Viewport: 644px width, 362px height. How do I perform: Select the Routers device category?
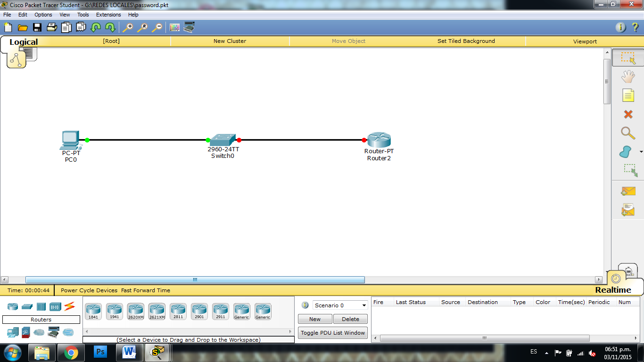coord(13,306)
